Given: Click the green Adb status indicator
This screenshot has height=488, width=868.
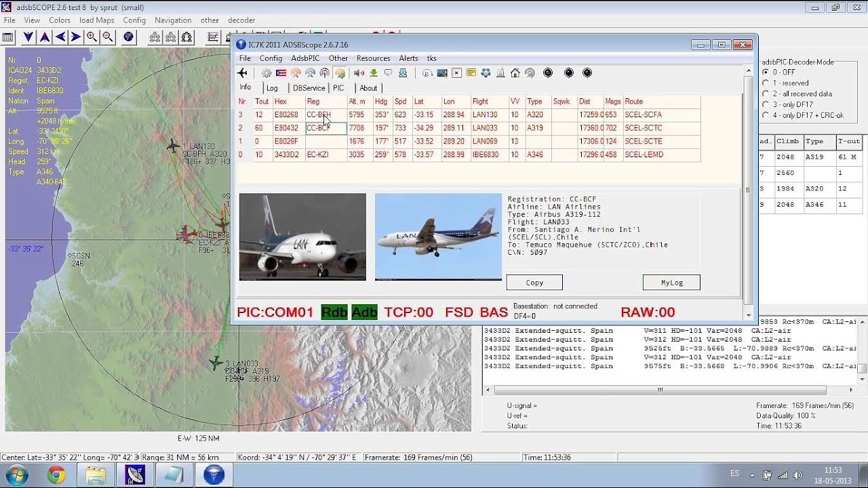Looking at the screenshot, I should click(364, 312).
